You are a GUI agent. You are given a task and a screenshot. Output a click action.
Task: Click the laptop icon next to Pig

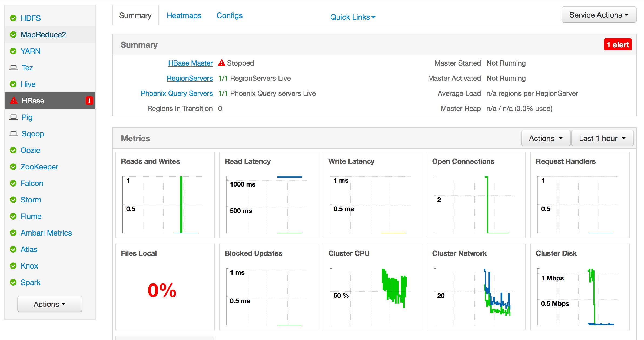(14, 117)
